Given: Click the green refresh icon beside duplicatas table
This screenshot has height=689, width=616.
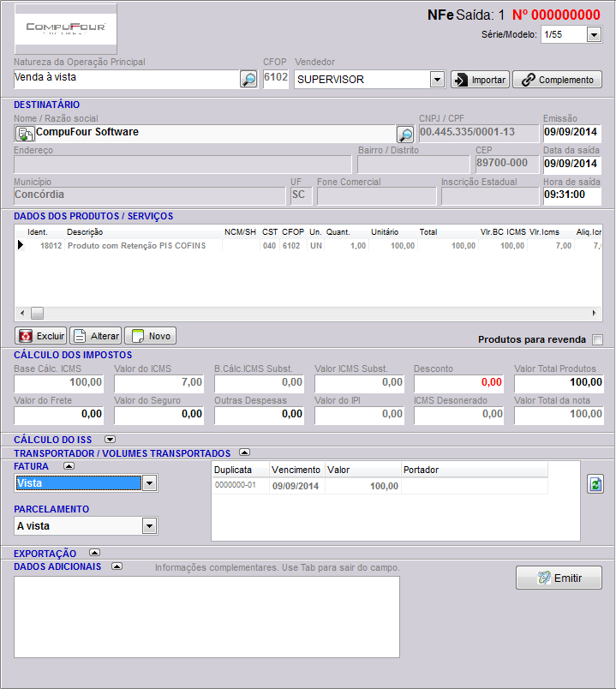Looking at the screenshot, I should click(595, 485).
